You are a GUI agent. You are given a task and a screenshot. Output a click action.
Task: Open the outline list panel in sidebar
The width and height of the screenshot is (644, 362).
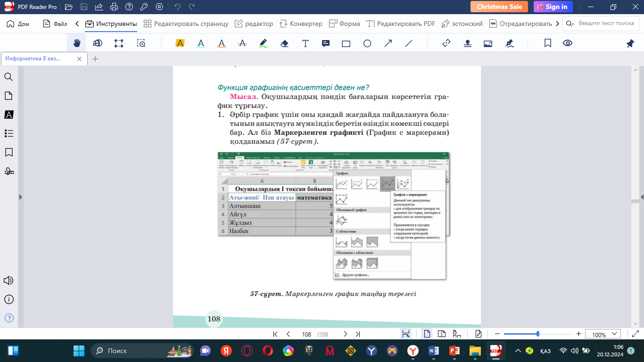pyautogui.click(x=8, y=133)
